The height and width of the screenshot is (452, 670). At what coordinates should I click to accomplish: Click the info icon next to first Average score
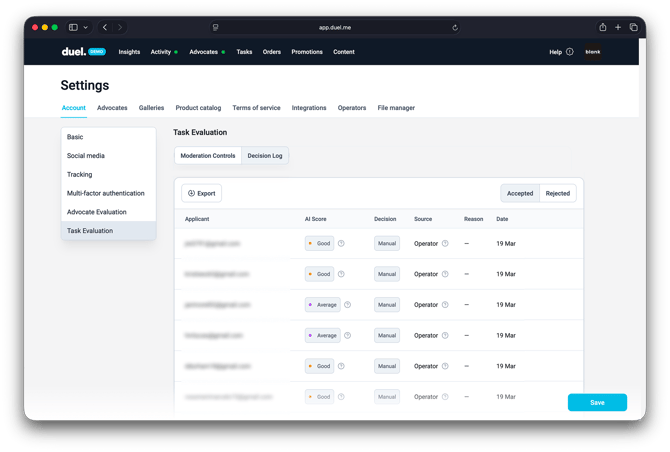pyautogui.click(x=347, y=305)
